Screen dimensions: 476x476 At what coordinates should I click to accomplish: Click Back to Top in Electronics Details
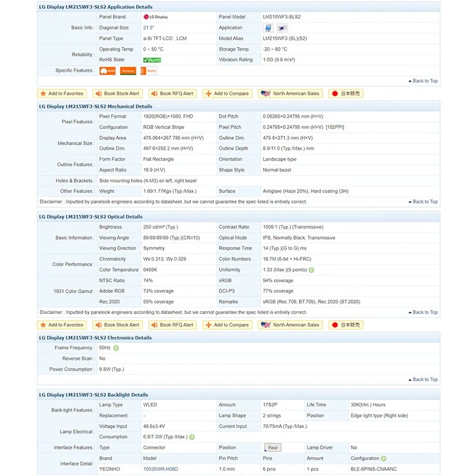coord(423,380)
